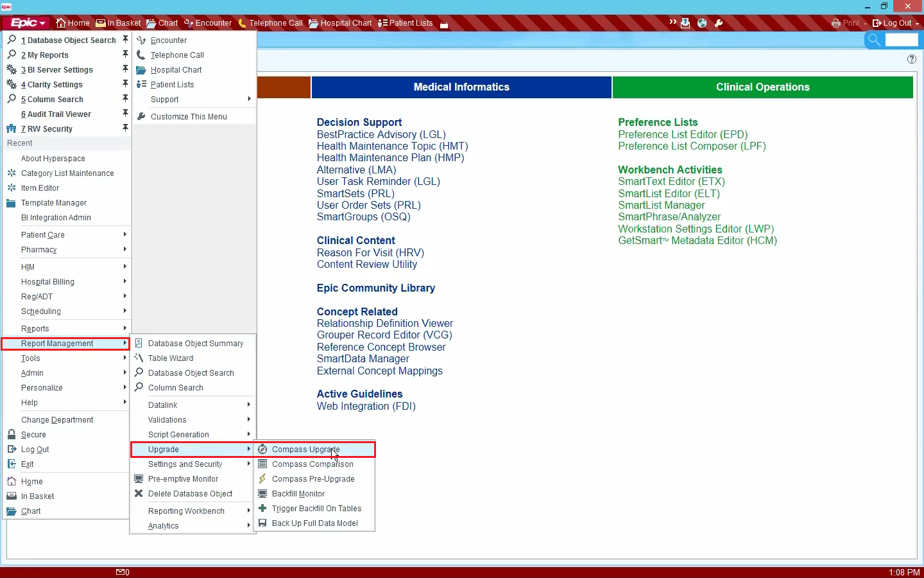
Task: Click the Chart toolbar button
Action: coord(162,23)
